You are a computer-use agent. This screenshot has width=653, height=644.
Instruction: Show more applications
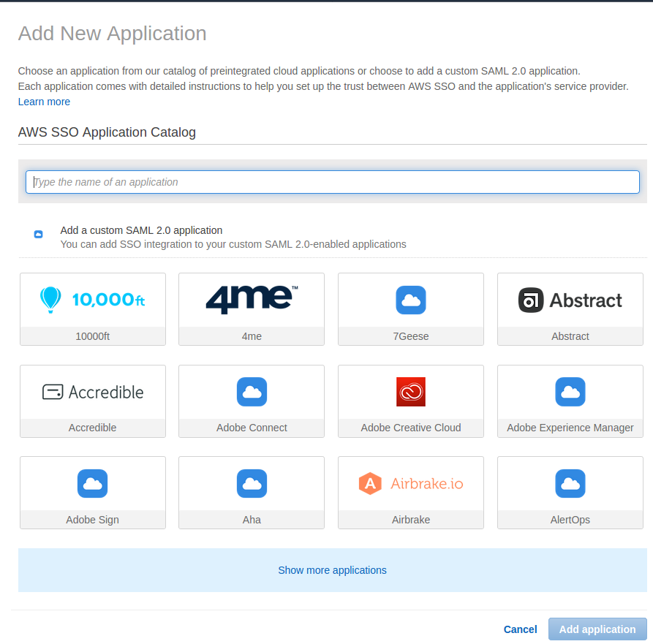click(x=332, y=569)
